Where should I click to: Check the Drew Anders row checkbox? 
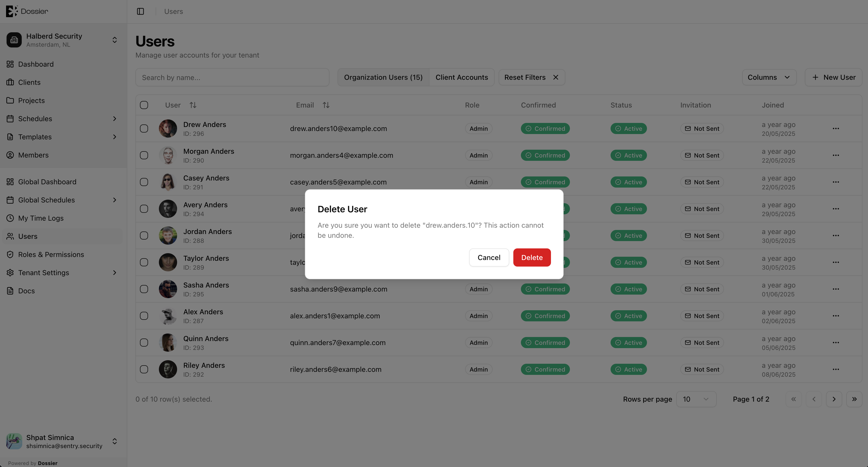click(144, 129)
